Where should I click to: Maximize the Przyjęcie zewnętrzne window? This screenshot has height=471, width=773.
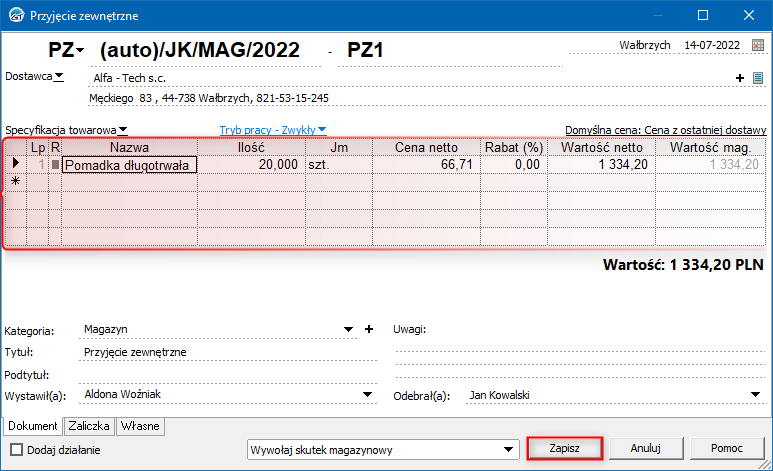point(703,15)
